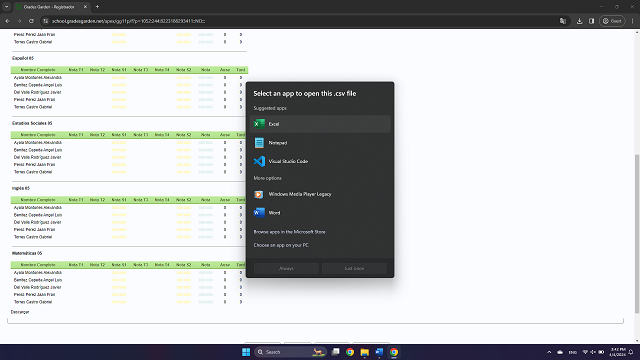Screen dimensions: 640x360
Task: View site information icon in address bar
Action: pos(46,21)
